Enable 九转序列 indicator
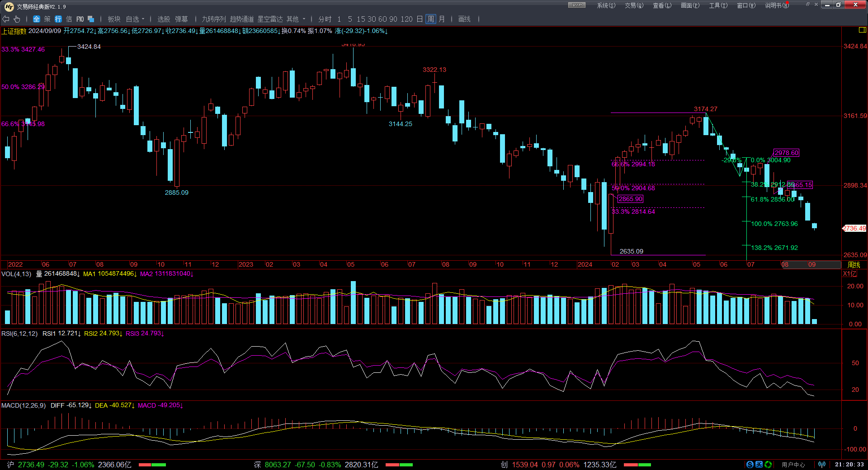 [214, 19]
